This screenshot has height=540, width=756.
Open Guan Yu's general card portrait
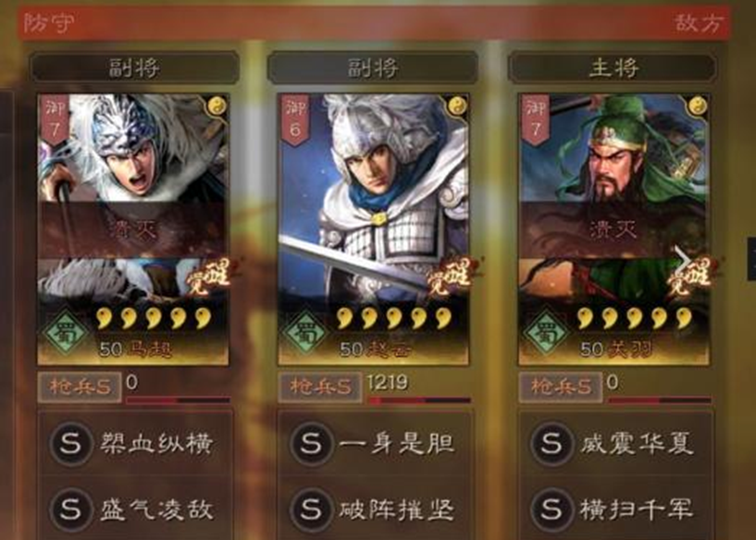coord(613,229)
